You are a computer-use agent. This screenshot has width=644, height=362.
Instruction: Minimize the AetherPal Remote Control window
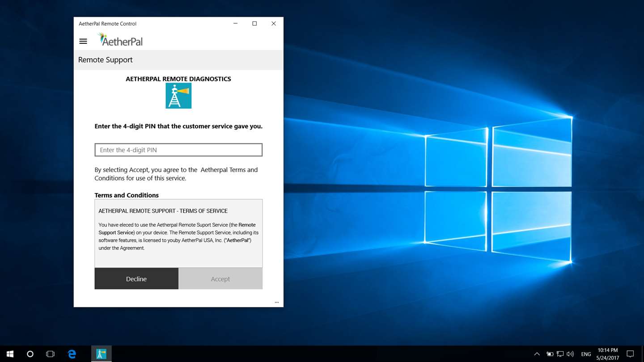point(235,24)
